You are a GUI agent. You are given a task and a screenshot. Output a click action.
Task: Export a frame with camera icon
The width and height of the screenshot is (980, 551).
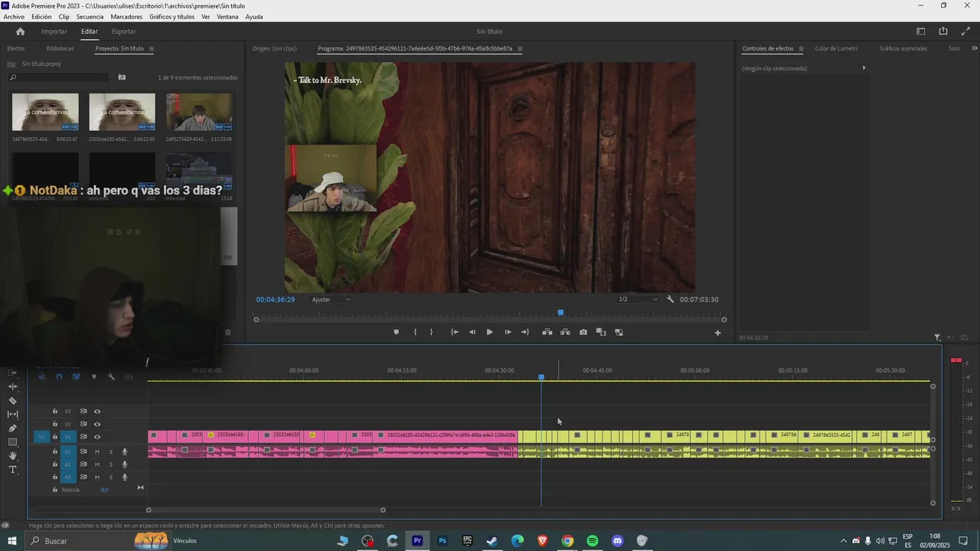tap(583, 332)
